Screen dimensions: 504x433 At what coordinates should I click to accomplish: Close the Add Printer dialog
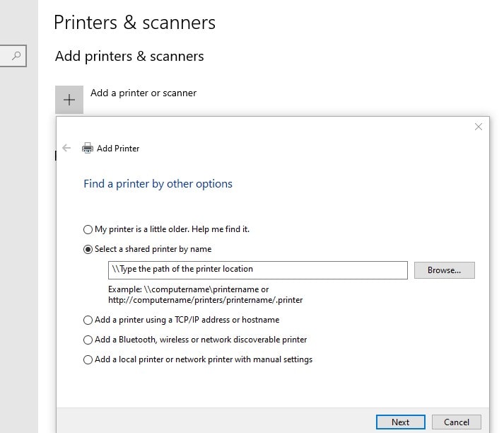(x=479, y=127)
